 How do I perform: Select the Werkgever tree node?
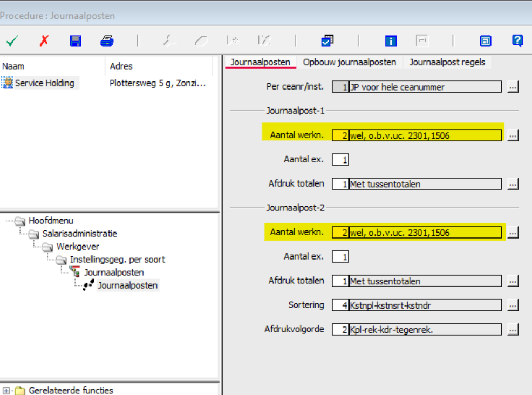[x=78, y=247]
